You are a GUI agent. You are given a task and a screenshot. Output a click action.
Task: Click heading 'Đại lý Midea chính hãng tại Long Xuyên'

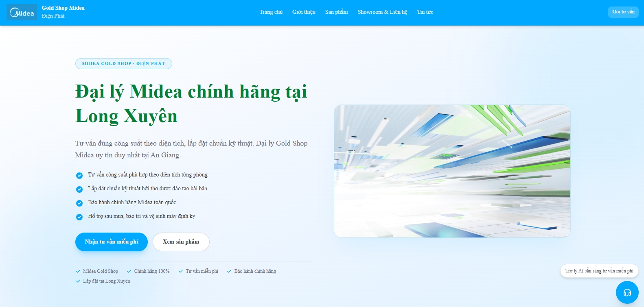coord(191,104)
